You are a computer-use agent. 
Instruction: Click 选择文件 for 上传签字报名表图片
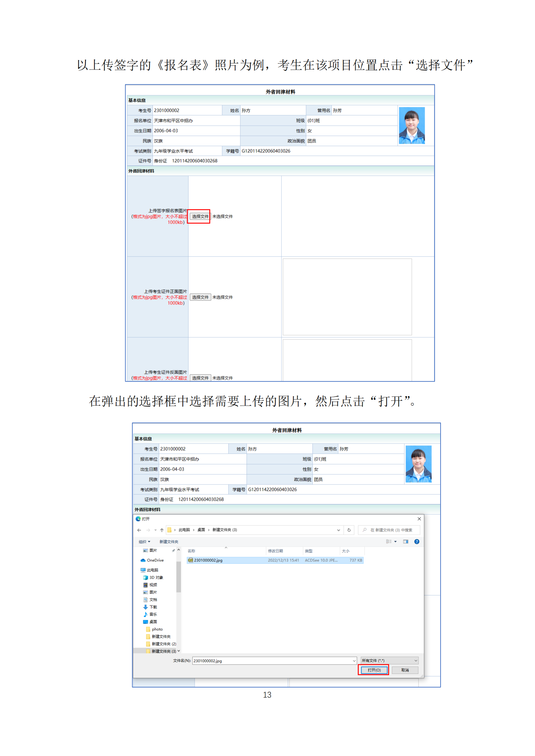[x=200, y=216]
